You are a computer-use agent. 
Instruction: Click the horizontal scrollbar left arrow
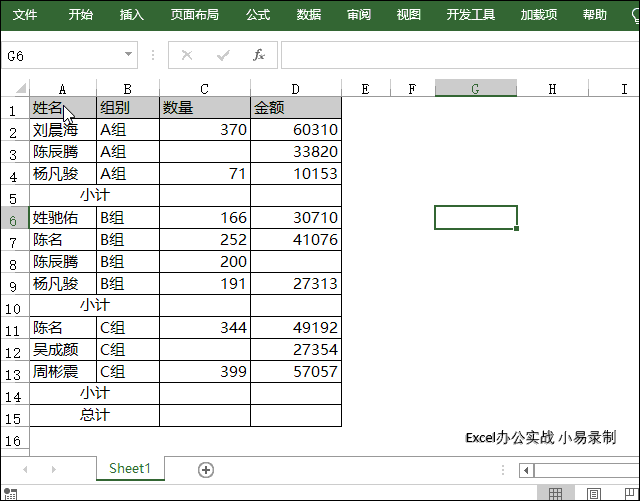526,470
